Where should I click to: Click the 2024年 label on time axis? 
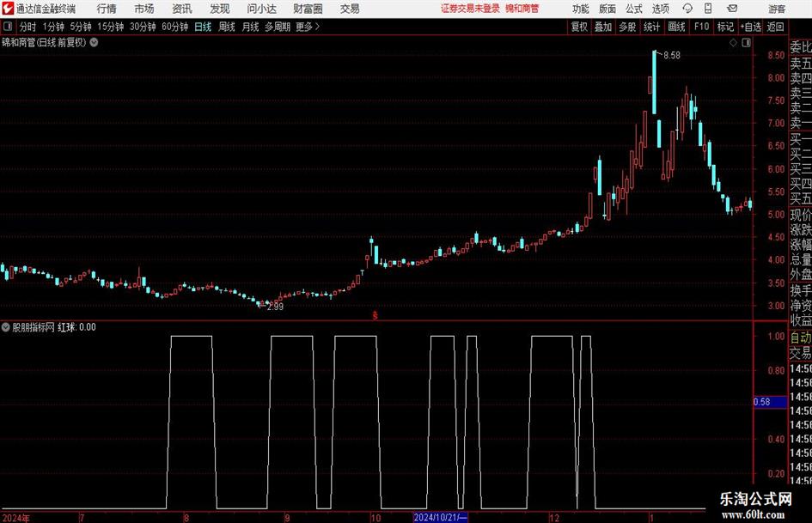(x=16, y=518)
